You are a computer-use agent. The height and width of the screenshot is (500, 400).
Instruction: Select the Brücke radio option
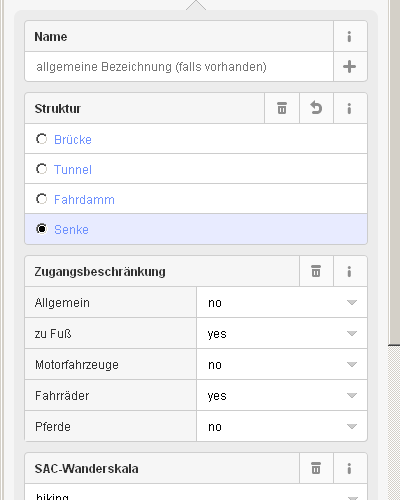pyautogui.click(x=42, y=139)
